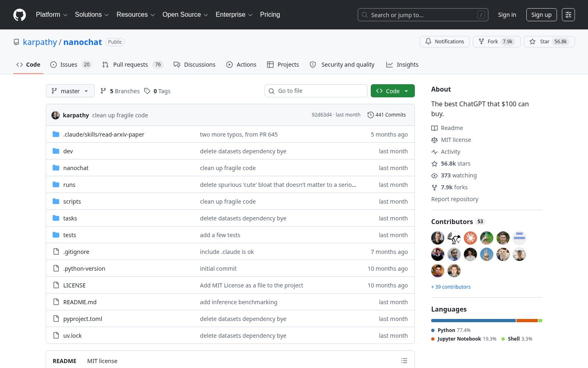Click the Jupyter Notebook 19.3% language link

[x=464, y=339]
